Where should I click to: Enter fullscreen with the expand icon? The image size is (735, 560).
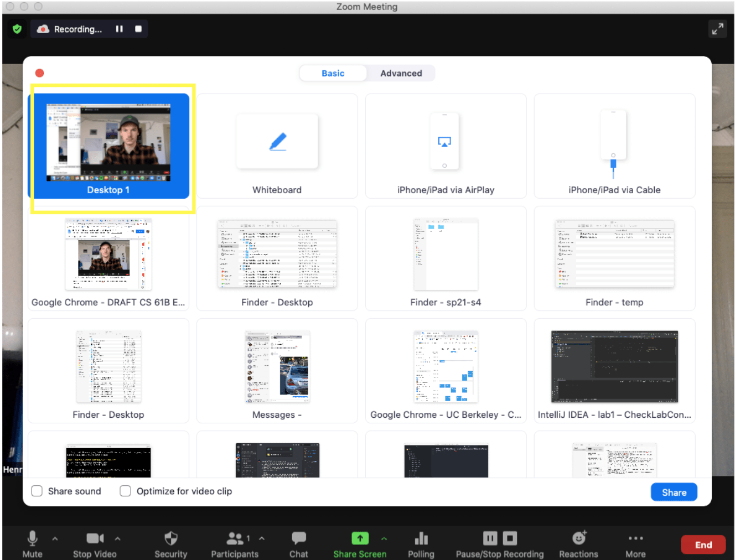[717, 29]
